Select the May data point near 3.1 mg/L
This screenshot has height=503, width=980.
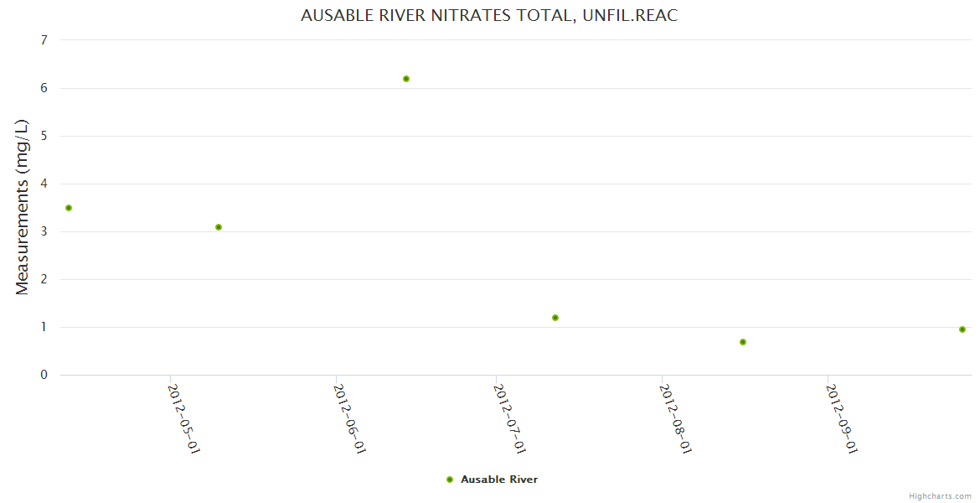(x=219, y=227)
